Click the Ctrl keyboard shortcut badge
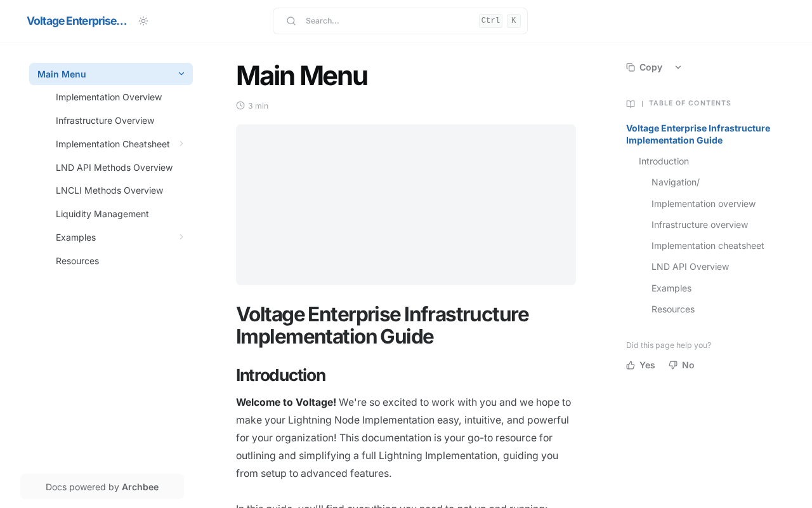This screenshot has height=508, width=812. (x=490, y=21)
